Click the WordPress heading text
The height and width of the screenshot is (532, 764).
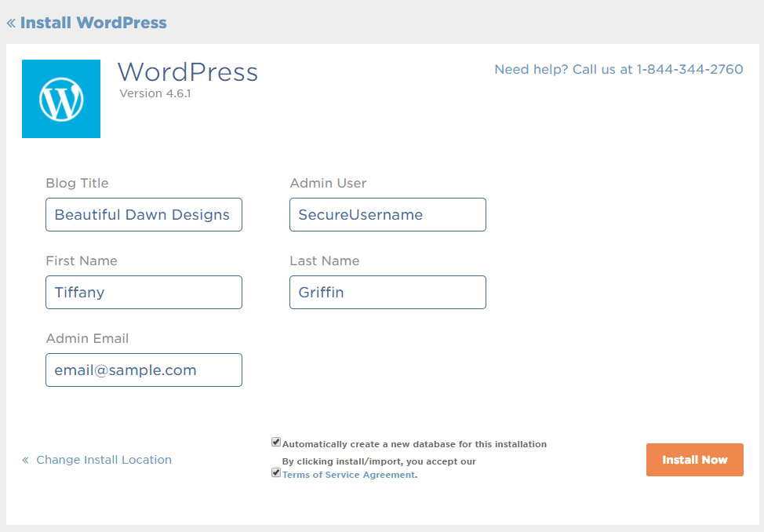pyautogui.click(x=187, y=72)
